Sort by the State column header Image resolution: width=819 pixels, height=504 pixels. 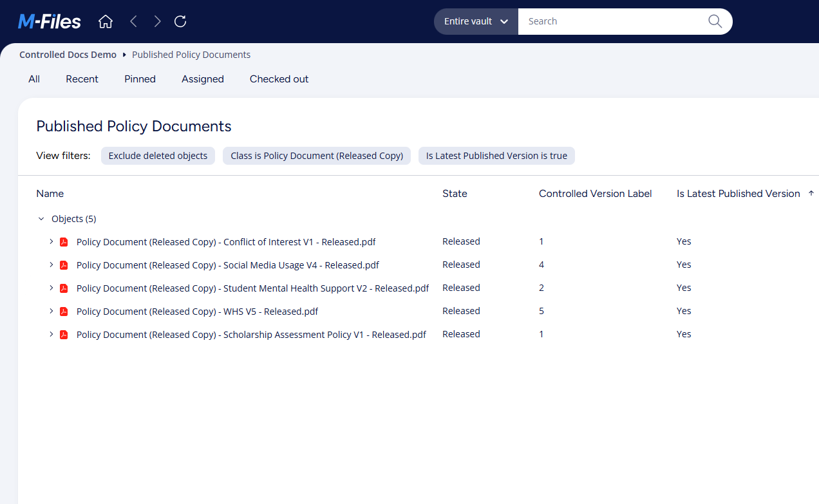pos(455,194)
